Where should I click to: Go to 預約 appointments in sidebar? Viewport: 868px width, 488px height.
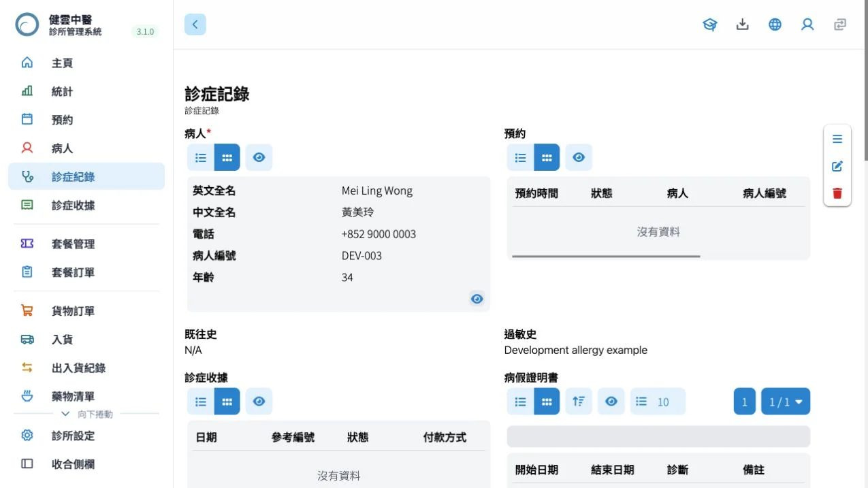[x=86, y=120]
